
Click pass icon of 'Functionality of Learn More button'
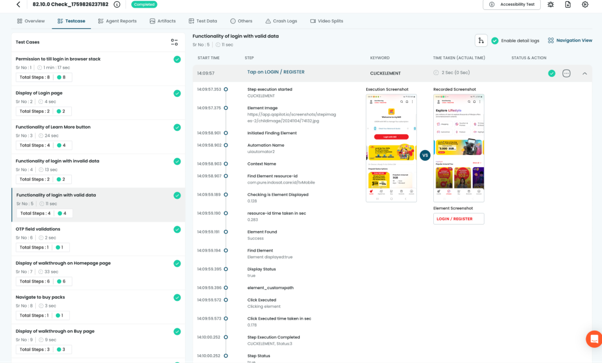pyautogui.click(x=177, y=128)
